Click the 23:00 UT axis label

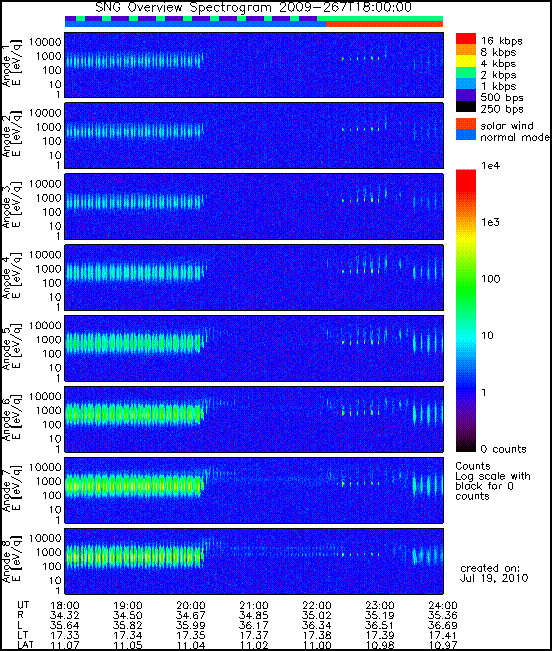pos(380,606)
